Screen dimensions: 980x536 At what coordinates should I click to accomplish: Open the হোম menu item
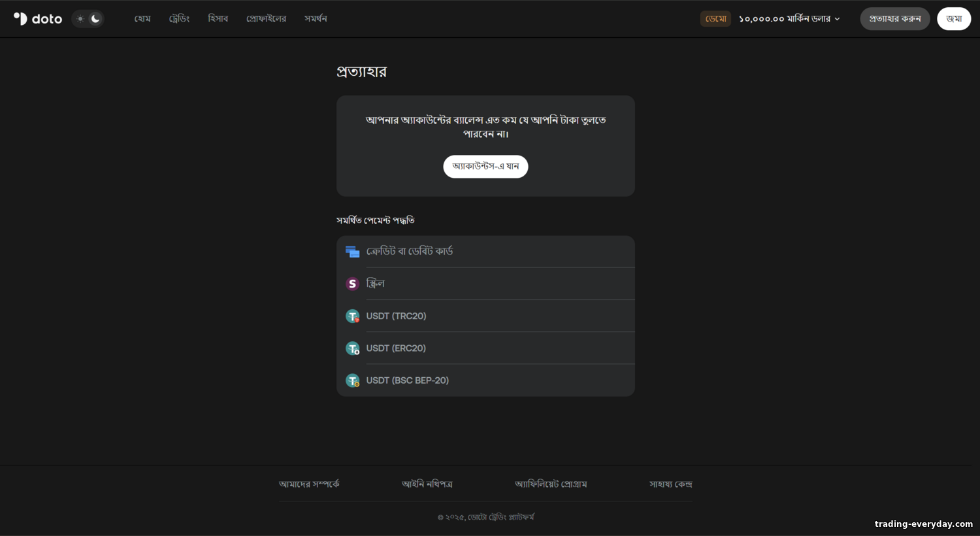[142, 19]
